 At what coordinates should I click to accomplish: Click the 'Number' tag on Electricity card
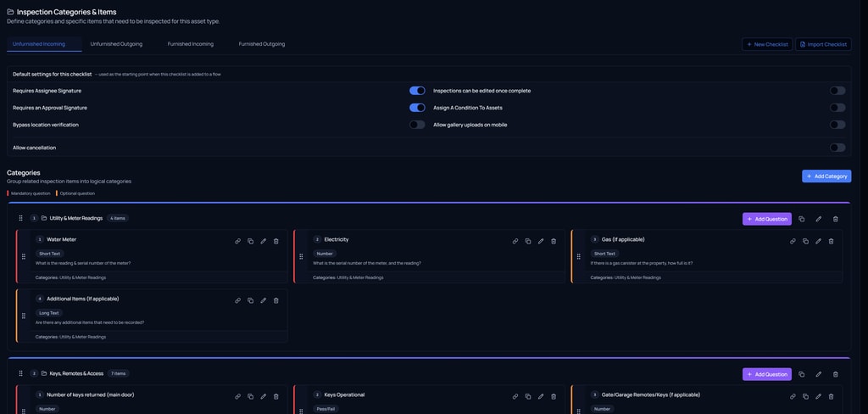tap(325, 254)
